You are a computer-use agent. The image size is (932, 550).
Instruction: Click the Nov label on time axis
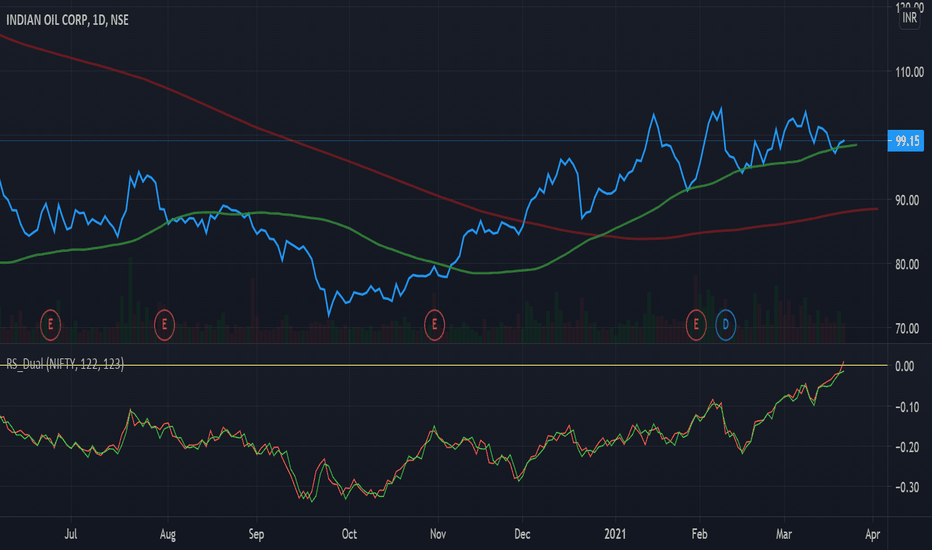438,534
